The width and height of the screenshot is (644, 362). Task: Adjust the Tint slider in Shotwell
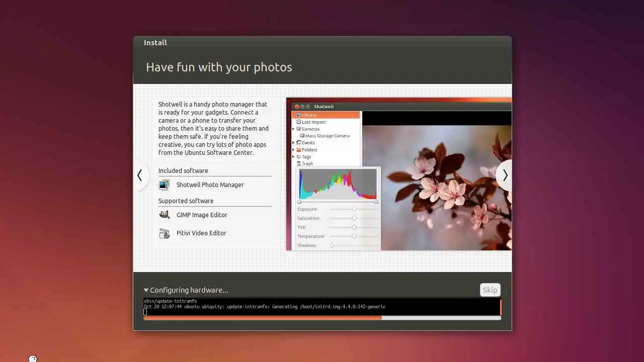(x=354, y=227)
